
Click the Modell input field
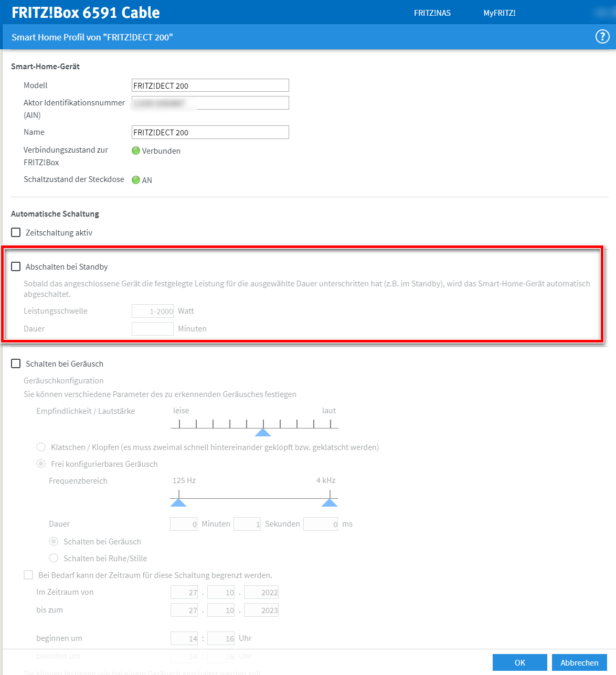click(x=210, y=85)
